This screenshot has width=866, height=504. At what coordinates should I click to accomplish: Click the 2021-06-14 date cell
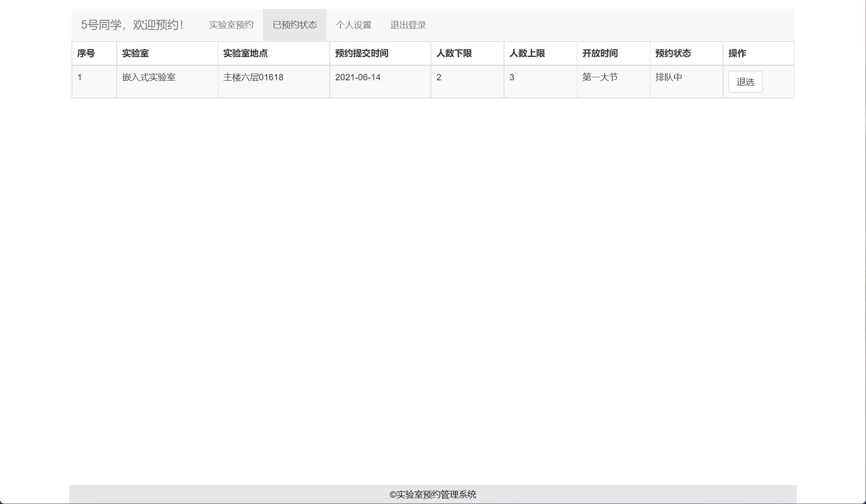tap(358, 77)
